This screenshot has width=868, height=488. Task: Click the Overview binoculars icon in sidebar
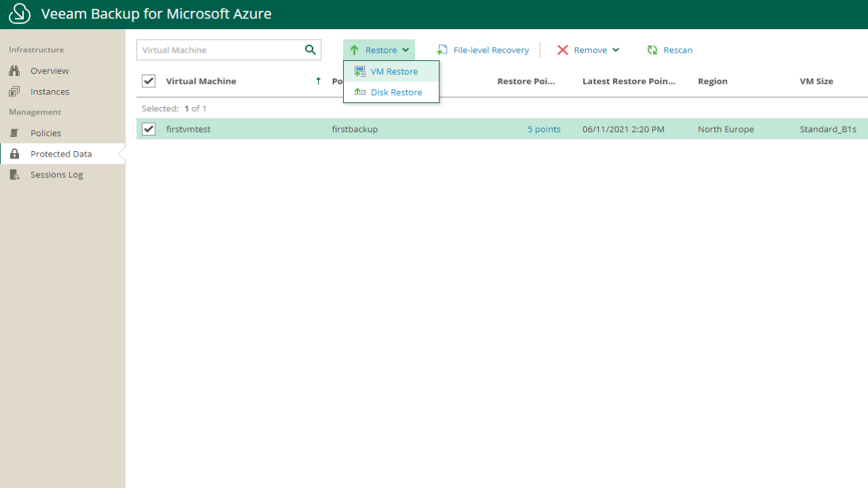[x=14, y=70]
